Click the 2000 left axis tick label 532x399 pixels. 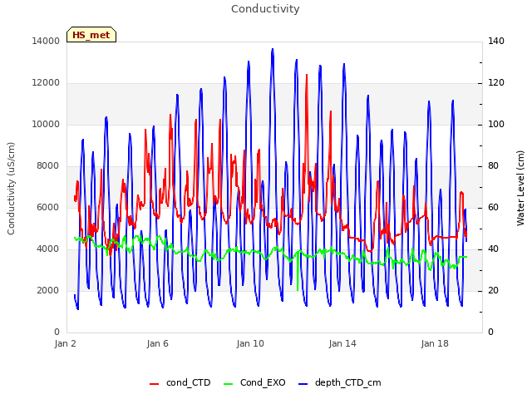coord(48,290)
